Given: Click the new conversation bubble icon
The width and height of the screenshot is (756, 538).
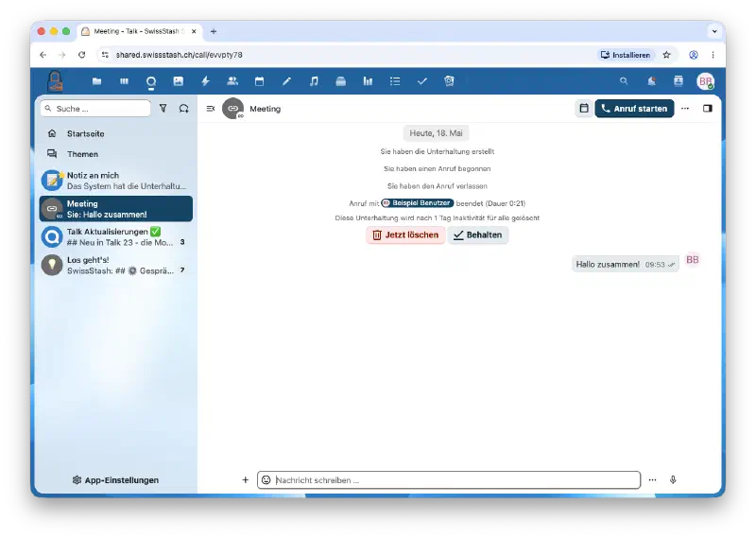Looking at the screenshot, I should point(183,109).
